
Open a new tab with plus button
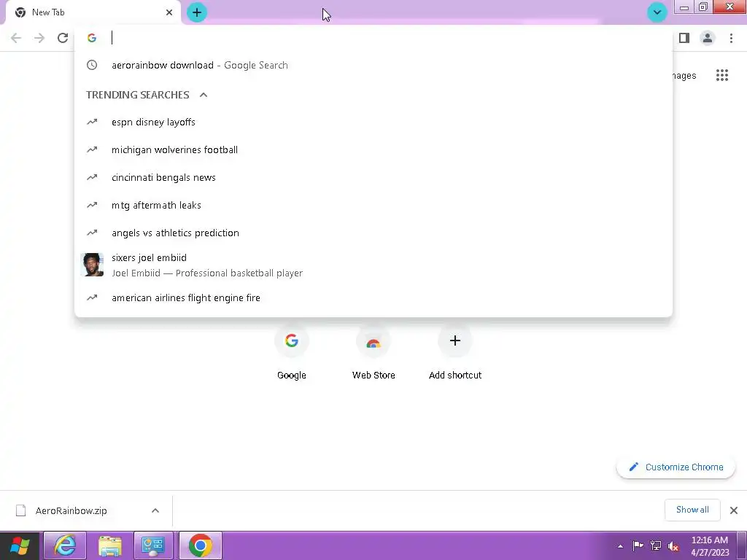pyautogui.click(x=197, y=12)
